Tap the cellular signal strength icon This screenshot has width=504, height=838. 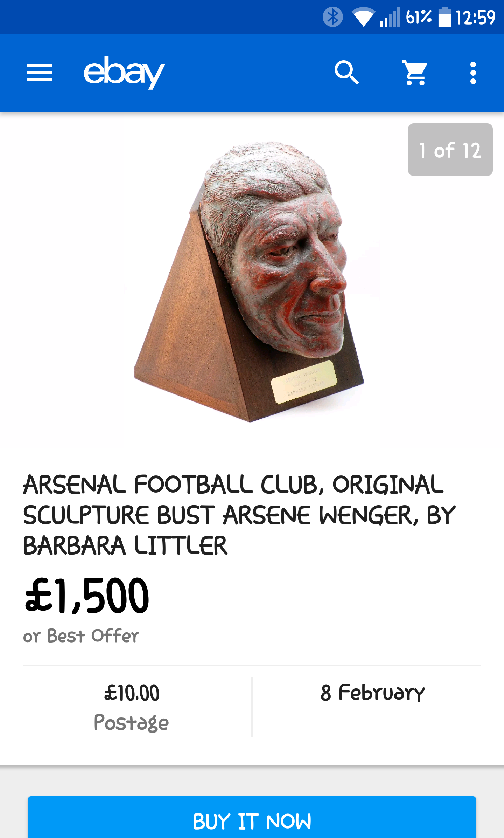click(x=390, y=17)
